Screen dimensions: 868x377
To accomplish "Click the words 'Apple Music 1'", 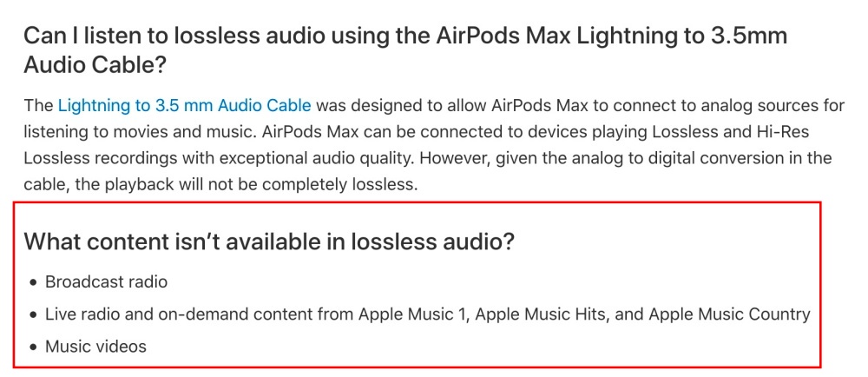I will [412, 314].
